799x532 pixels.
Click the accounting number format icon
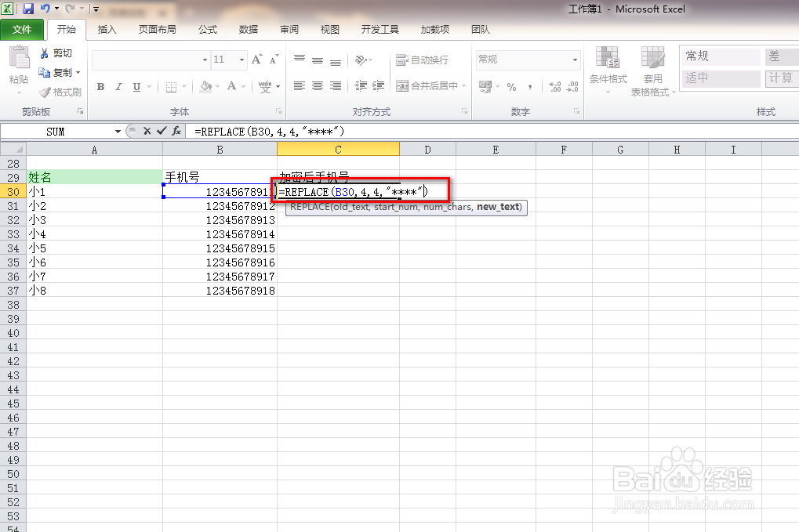485,86
